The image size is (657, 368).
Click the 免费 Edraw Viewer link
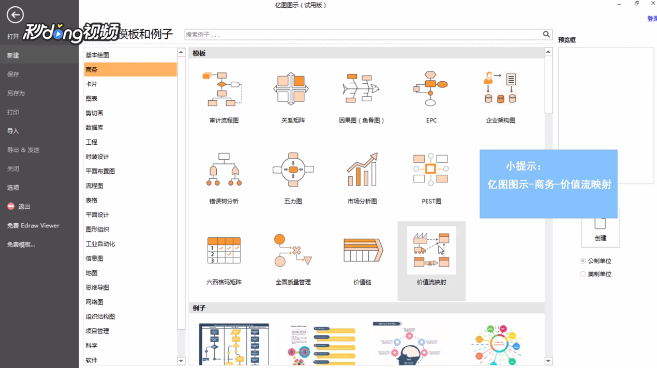[x=33, y=225]
